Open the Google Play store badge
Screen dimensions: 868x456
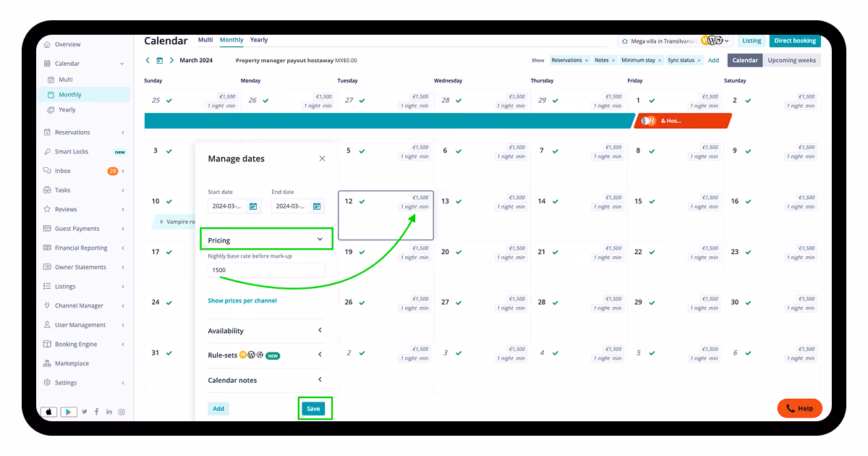point(69,412)
